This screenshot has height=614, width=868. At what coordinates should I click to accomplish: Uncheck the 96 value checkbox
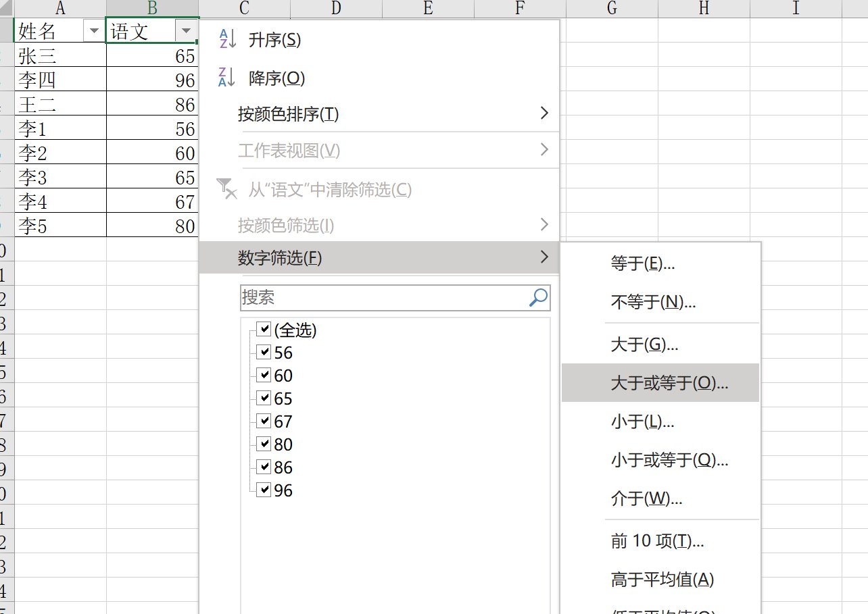264,490
